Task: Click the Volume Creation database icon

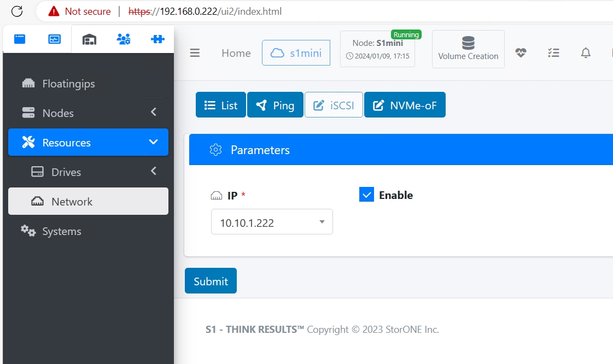Action: [468, 43]
